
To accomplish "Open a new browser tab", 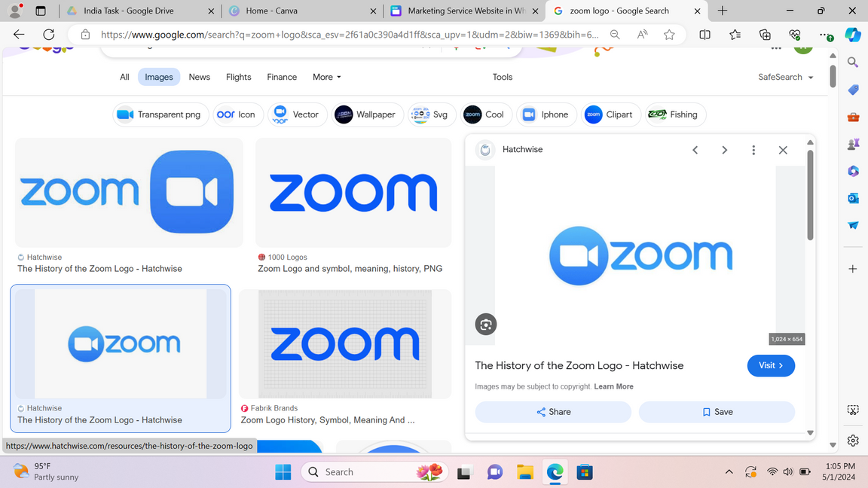I will pos(723,11).
